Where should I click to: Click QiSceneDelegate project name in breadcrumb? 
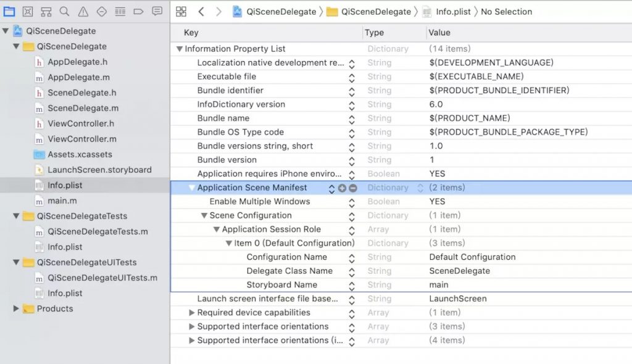[x=281, y=12]
